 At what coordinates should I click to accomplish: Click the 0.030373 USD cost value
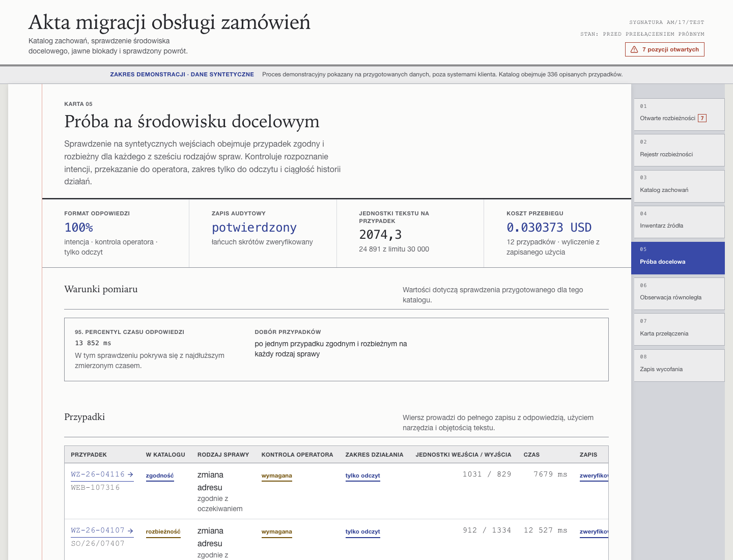[x=549, y=228]
